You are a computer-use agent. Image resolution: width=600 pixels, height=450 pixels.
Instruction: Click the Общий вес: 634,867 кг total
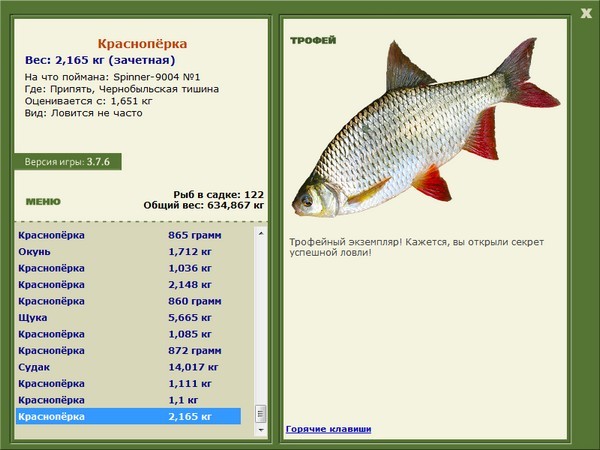(204, 205)
